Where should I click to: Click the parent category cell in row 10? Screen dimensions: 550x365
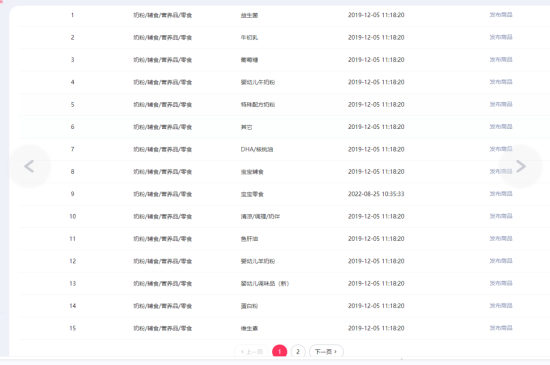[163, 217]
